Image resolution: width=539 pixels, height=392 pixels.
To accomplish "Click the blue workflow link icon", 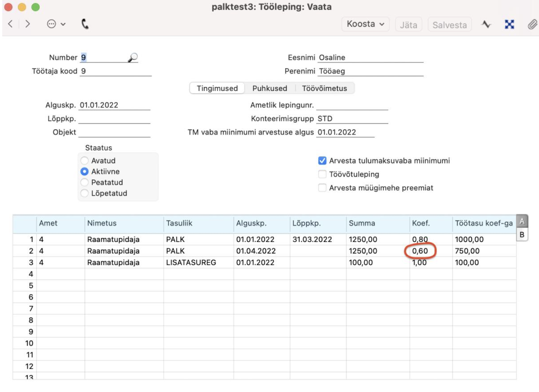I will [509, 24].
